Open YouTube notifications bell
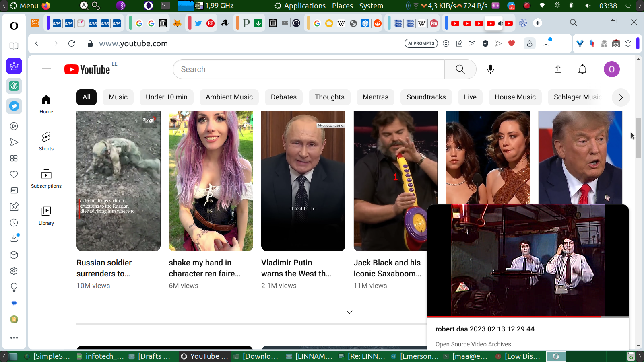The width and height of the screenshot is (644, 362). [582, 69]
